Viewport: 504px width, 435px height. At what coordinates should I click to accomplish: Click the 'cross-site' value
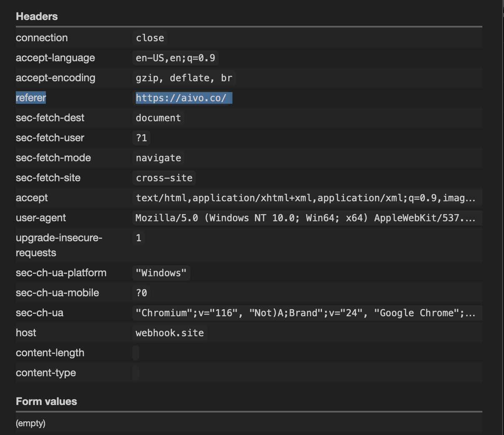pyautogui.click(x=164, y=178)
